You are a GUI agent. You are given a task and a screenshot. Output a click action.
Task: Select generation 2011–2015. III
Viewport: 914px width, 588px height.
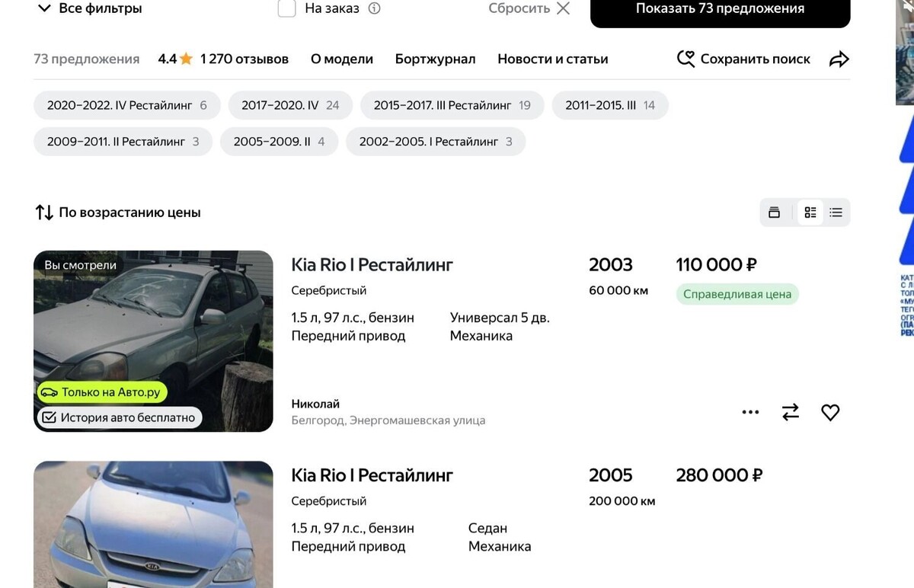[610, 106]
